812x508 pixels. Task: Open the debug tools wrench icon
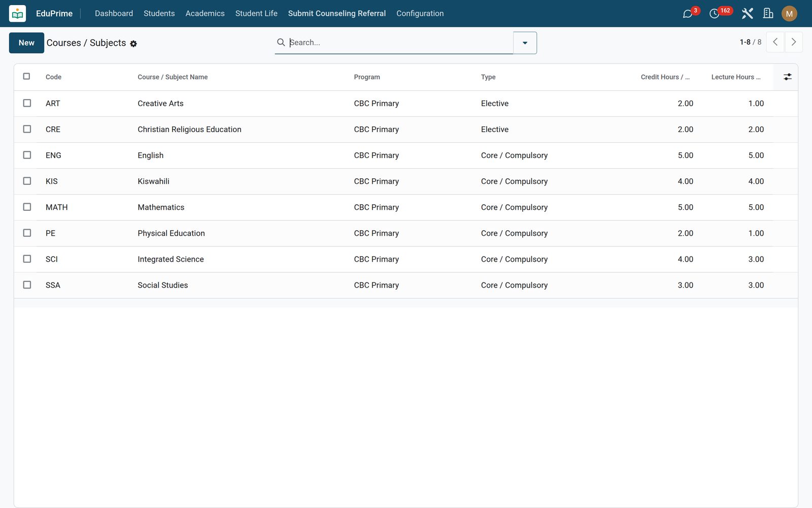(x=747, y=14)
